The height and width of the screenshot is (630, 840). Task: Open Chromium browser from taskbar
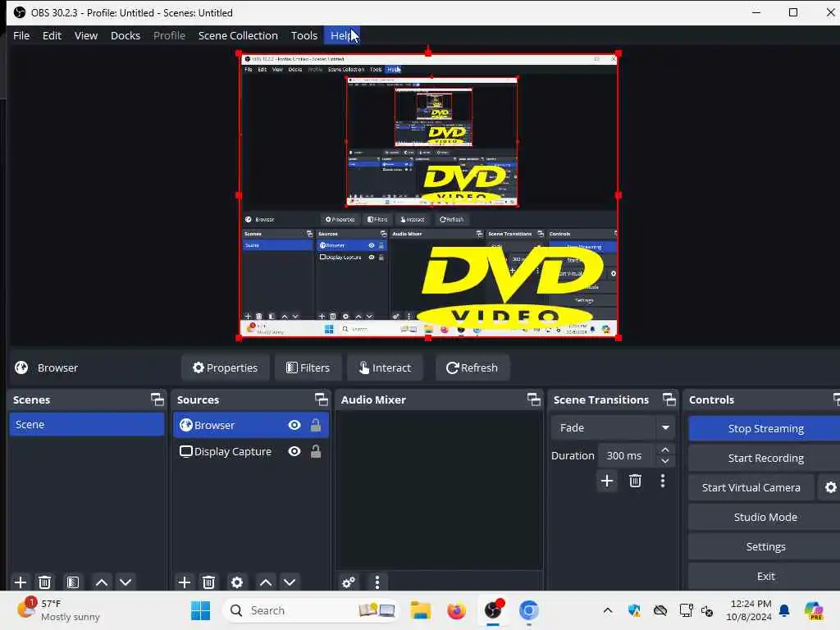coord(529,610)
